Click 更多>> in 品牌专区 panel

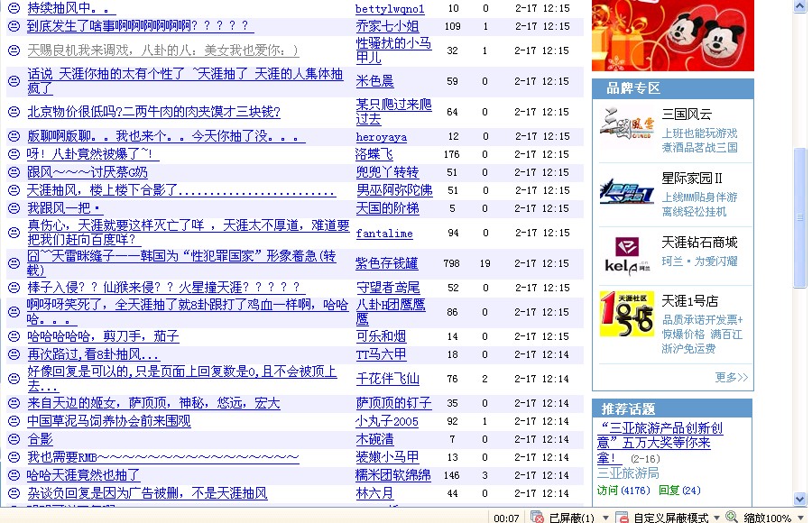click(731, 377)
